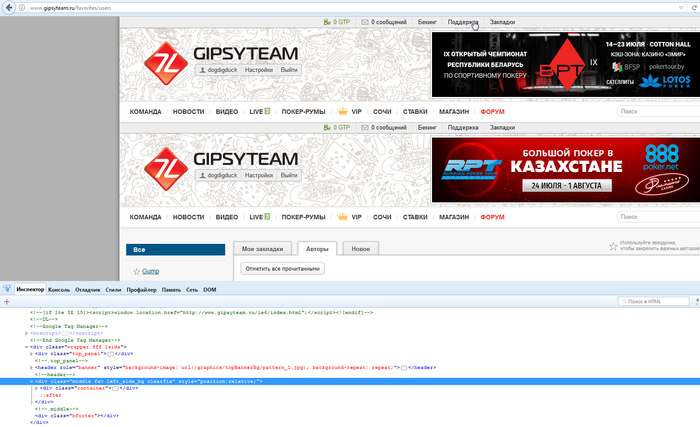
Task: Click the crown icon beside VIP in the upper menu
Action: click(x=342, y=111)
